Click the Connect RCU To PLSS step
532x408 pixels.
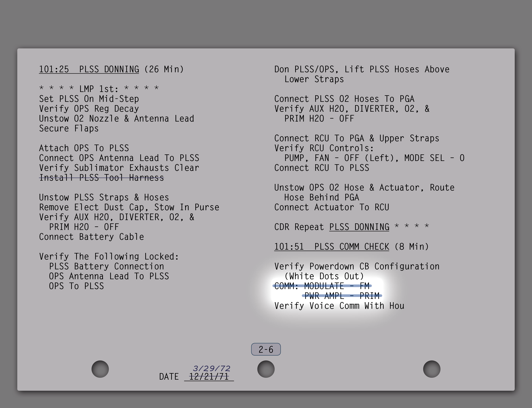click(x=322, y=168)
